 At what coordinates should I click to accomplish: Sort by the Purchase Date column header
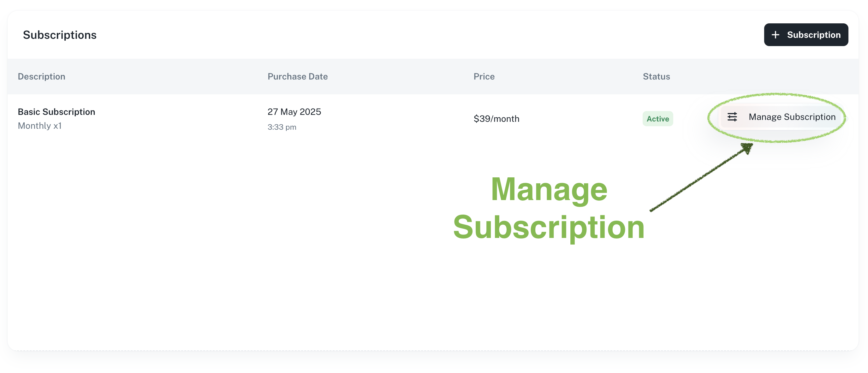coord(297,76)
